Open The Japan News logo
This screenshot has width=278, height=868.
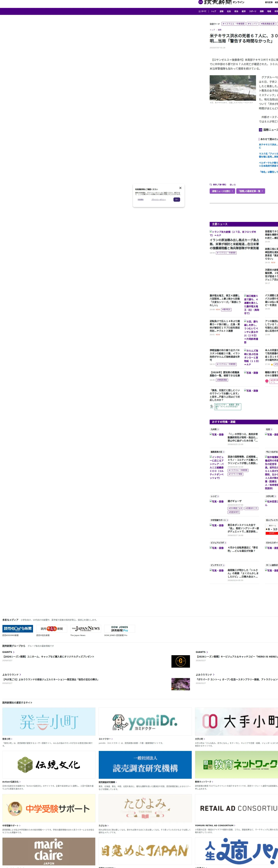tap(86, 628)
